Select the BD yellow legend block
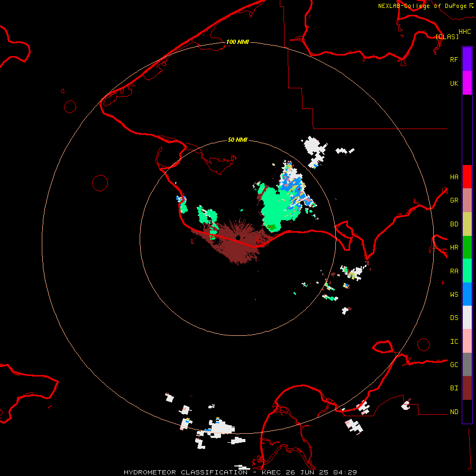This screenshot has width=476, height=476. tap(467, 224)
